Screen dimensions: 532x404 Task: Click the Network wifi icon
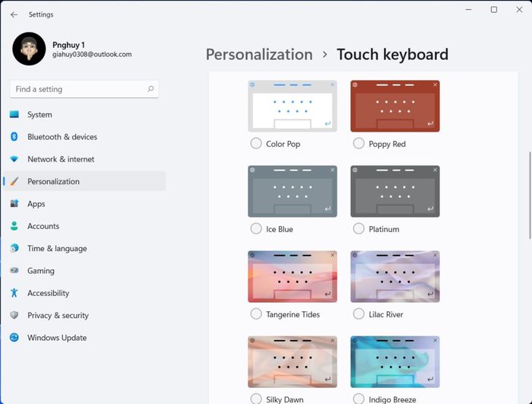(x=14, y=159)
